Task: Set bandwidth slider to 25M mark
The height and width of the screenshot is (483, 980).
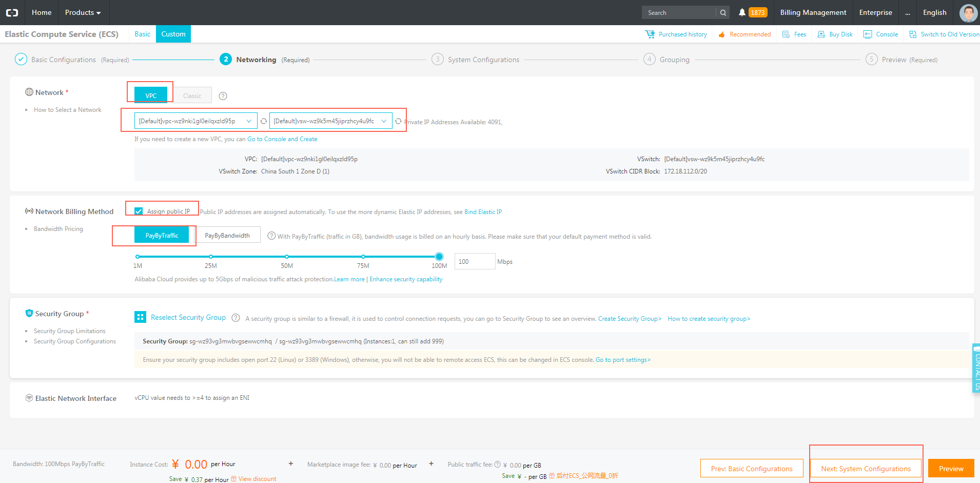Action: point(211,256)
